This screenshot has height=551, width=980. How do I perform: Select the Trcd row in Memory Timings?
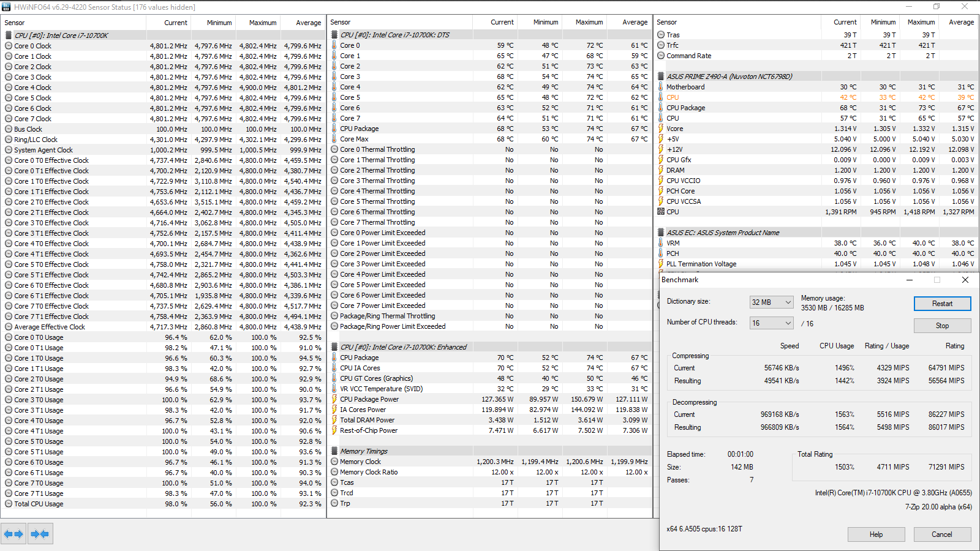point(489,493)
